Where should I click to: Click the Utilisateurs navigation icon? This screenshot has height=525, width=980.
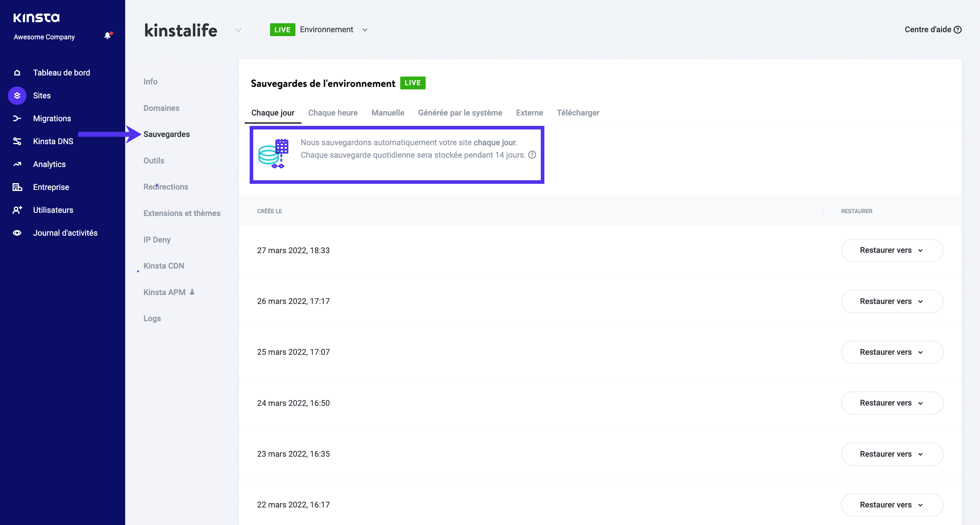18,210
